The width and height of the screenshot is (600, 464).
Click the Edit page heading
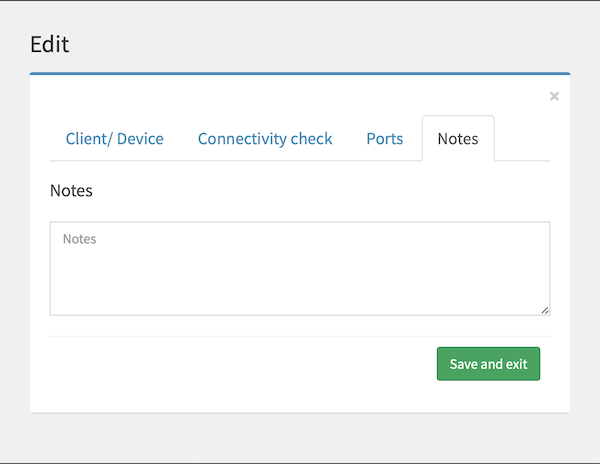point(50,44)
